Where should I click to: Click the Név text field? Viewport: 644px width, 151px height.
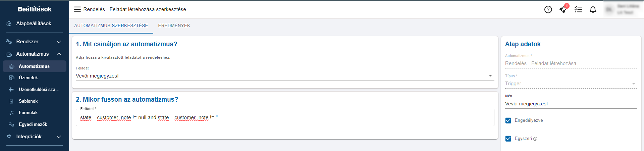pyautogui.click(x=571, y=104)
